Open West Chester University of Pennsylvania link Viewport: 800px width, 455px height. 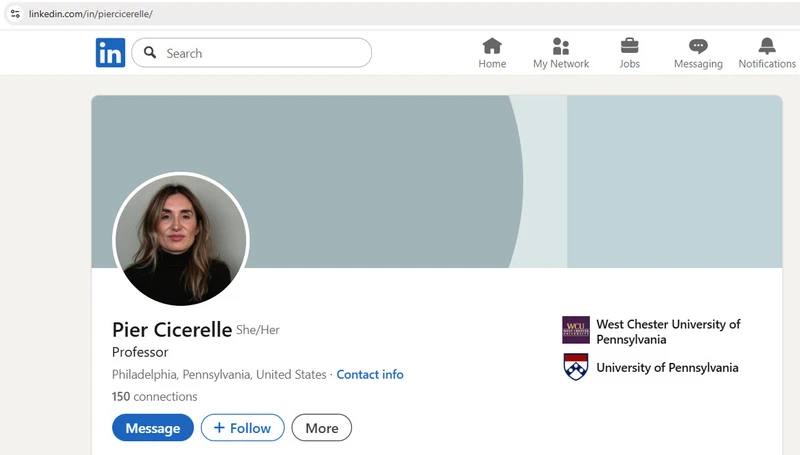pos(668,332)
